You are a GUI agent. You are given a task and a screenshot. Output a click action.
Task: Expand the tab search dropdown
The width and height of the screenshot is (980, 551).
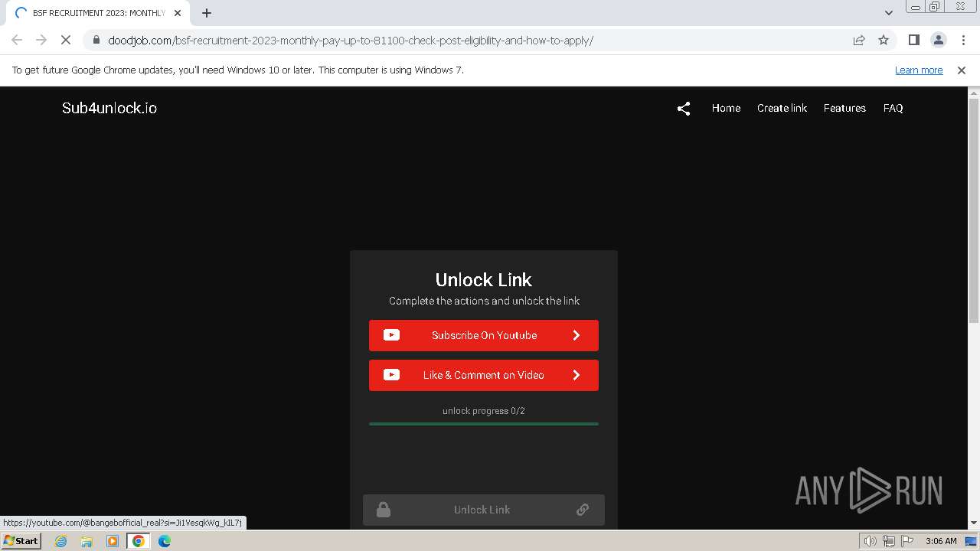888,13
